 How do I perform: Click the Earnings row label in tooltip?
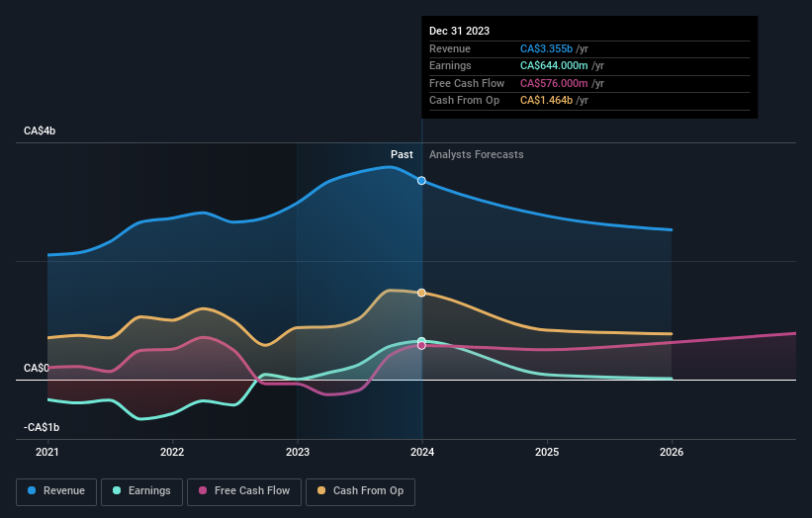[x=450, y=65]
